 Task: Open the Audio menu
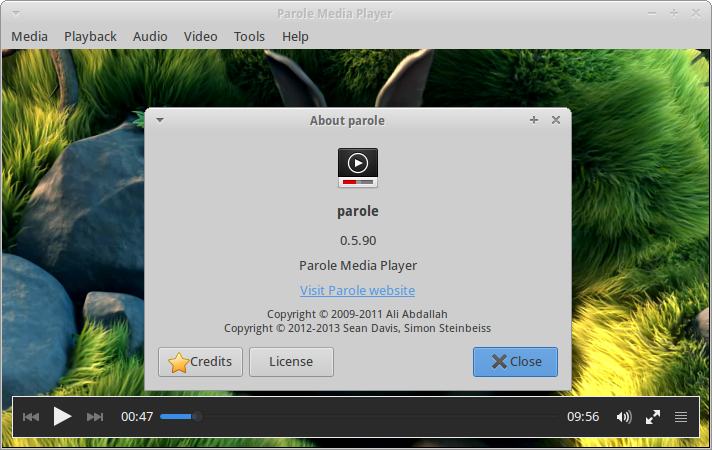(150, 36)
